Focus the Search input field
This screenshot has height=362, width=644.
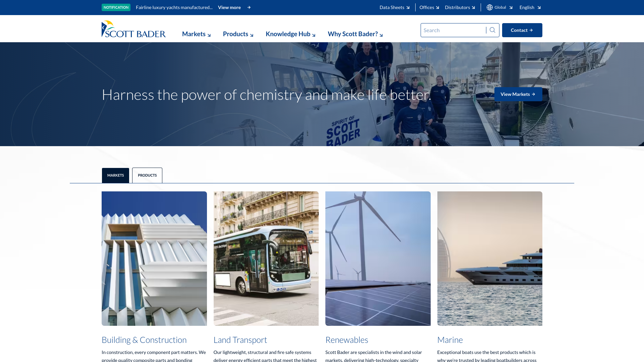tap(453, 30)
